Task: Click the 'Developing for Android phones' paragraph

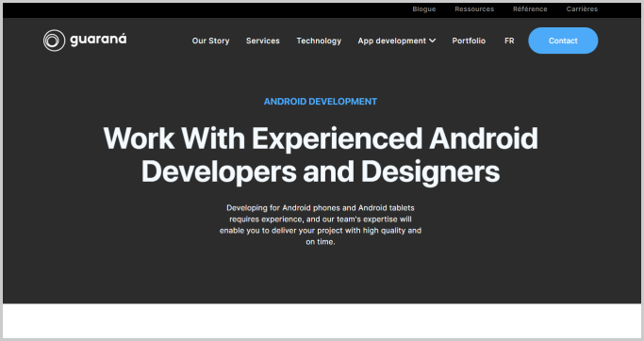Action: point(321,224)
